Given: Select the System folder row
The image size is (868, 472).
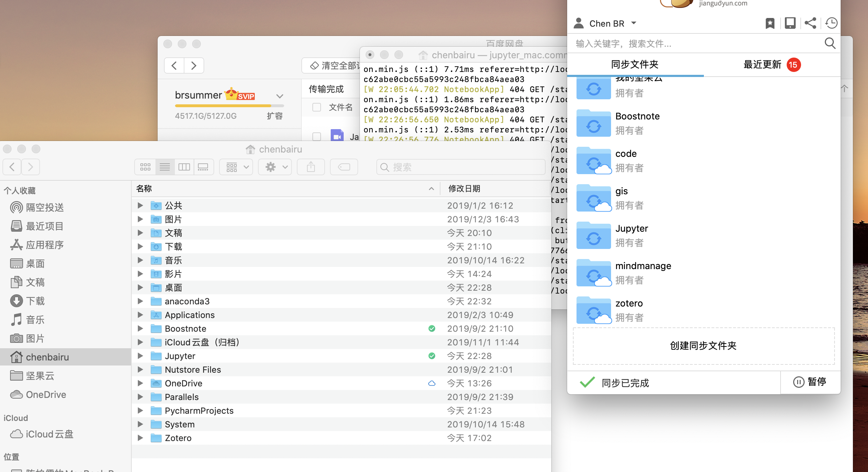Looking at the screenshot, I should click(342, 424).
